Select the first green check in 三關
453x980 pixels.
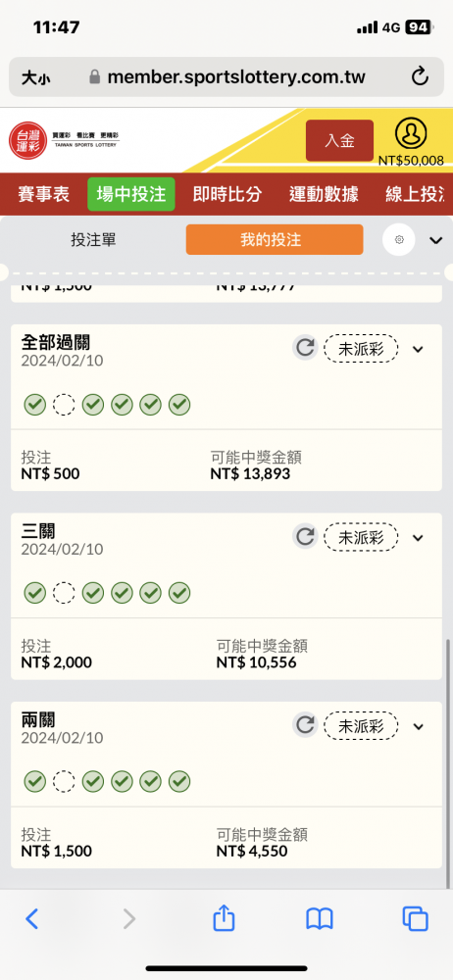(x=35, y=593)
